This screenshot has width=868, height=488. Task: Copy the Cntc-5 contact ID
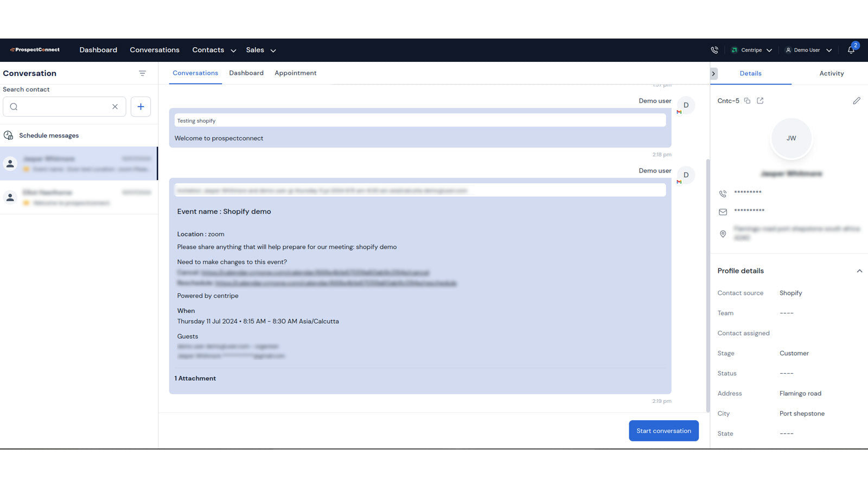click(747, 101)
